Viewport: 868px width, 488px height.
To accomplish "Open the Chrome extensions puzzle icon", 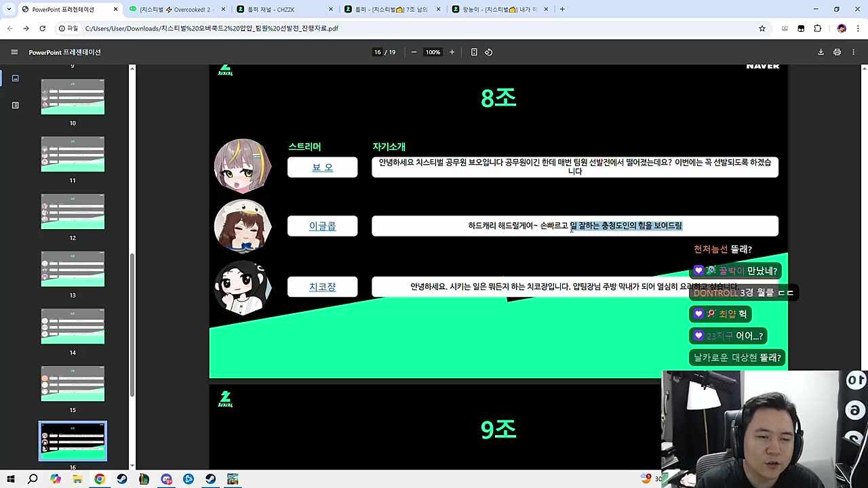I will click(817, 28).
